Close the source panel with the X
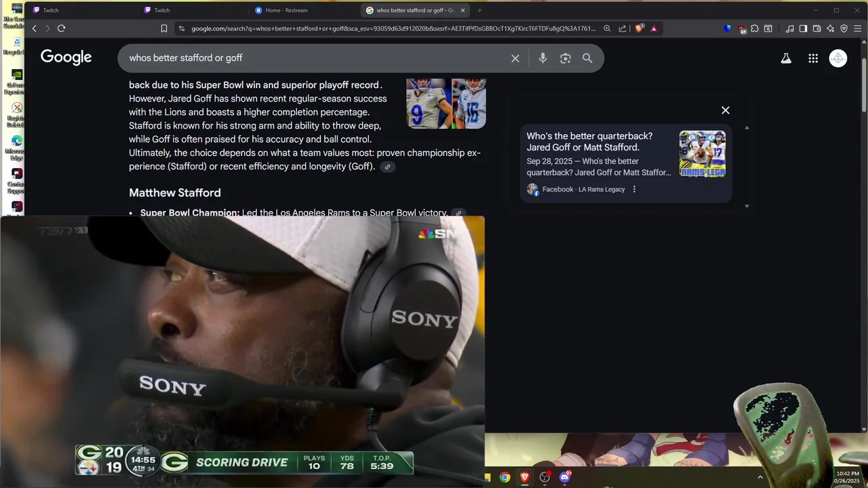This screenshot has height=488, width=868. pos(726,110)
